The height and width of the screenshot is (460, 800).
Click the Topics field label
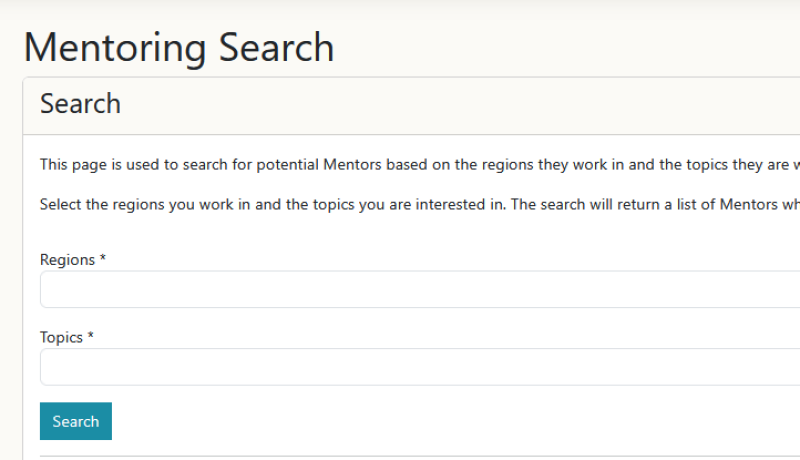[61, 338]
